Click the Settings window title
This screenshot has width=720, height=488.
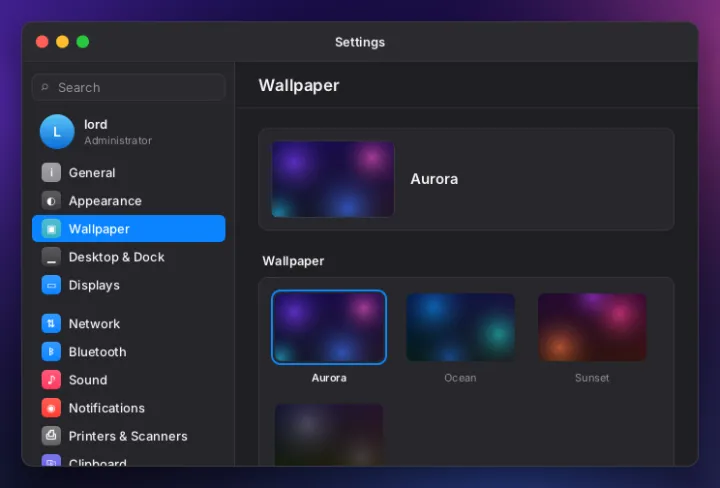[360, 42]
